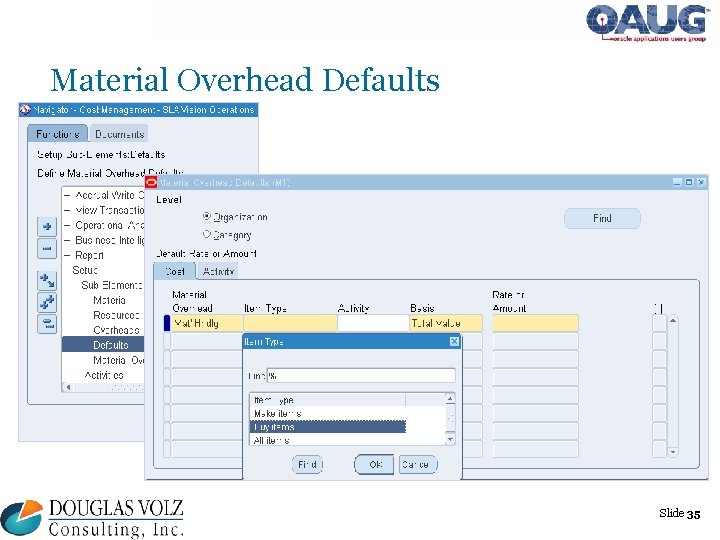
Task: Minimize the Material Overhead Defaults window
Action: (677, 182)
